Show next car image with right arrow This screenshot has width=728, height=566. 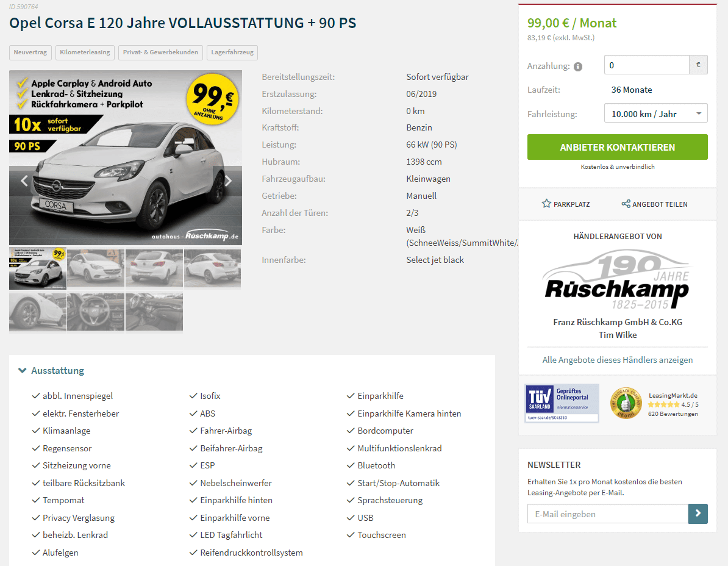pos(228,181)
